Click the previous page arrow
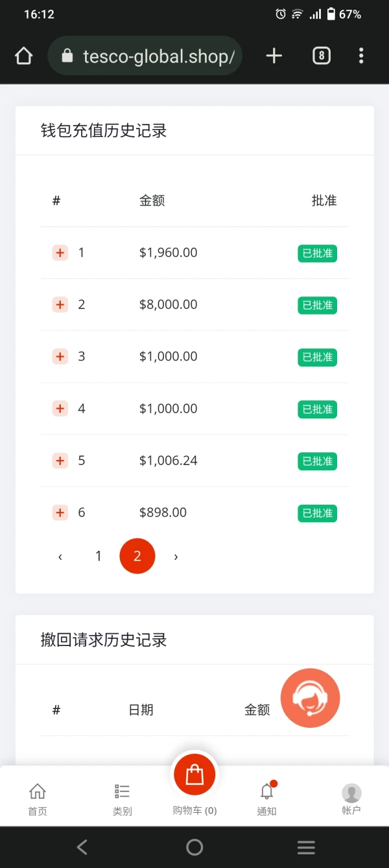 pyautogui.click(x=60, y=557)
